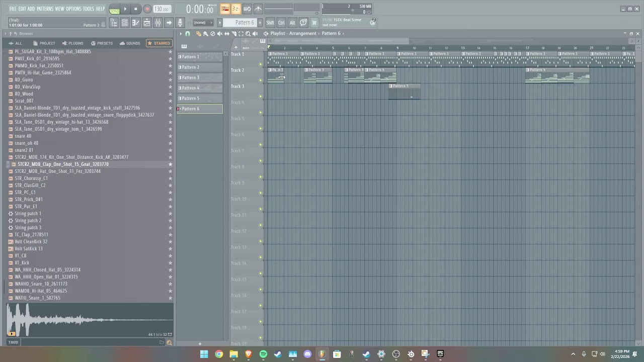Open the OPTIONS menu

point(73,9)
